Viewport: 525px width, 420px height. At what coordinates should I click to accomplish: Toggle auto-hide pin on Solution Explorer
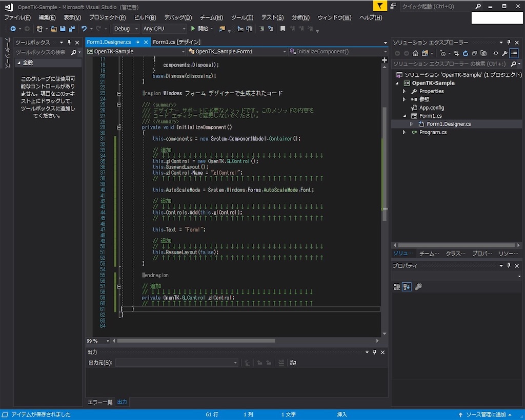509,43
